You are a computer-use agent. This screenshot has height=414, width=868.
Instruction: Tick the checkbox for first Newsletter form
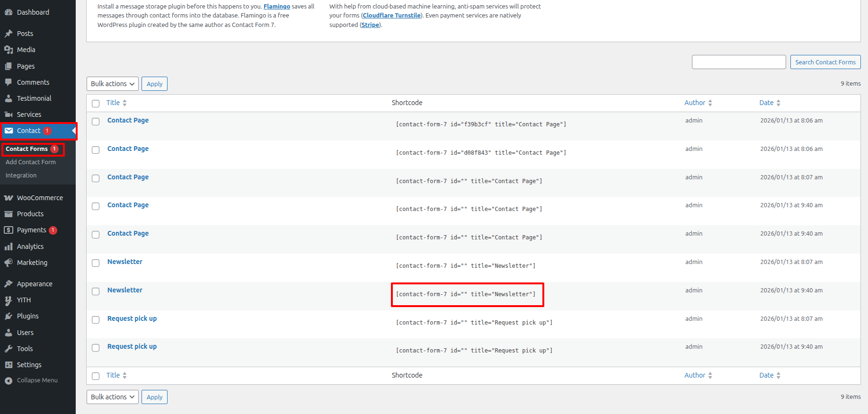click(96, 263)
